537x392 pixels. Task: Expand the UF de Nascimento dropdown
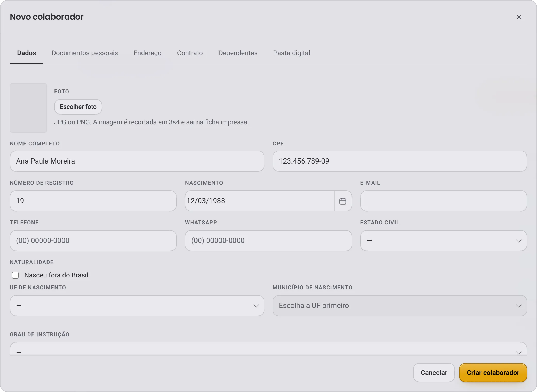coord(137,306)
